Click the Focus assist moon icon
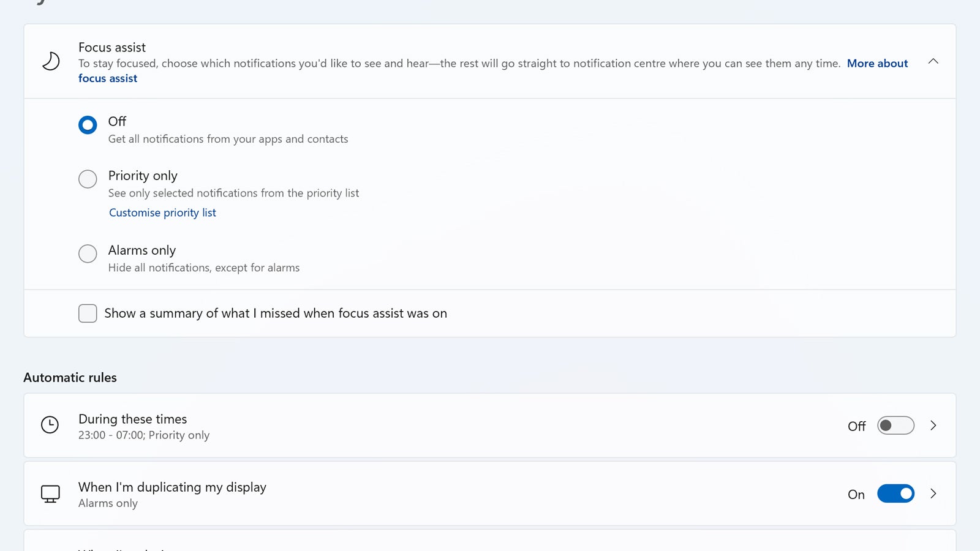This screenshot has height=551, width=980. tap(50, 61)
